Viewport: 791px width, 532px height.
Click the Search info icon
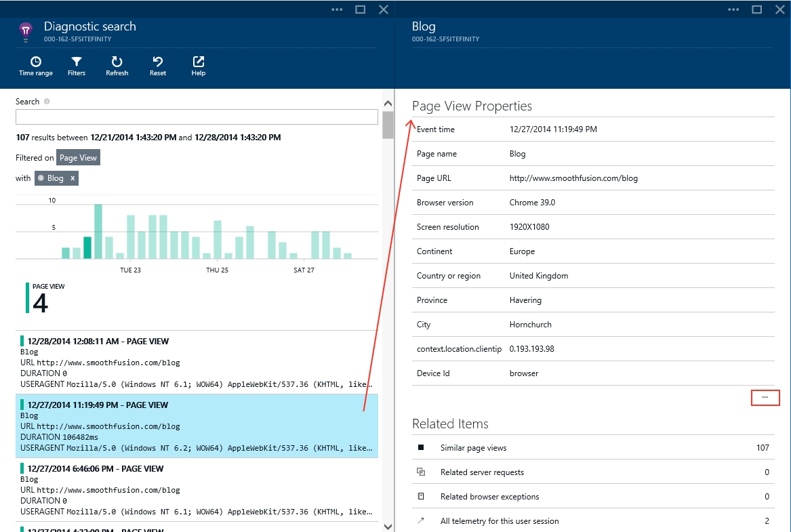(47, 102)
